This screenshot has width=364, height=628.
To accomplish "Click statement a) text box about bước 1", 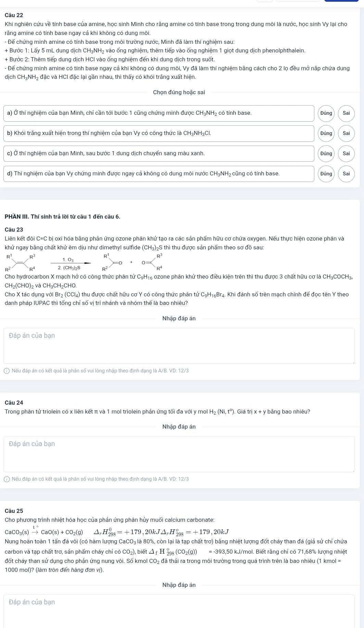I will [x=159, y=113].
